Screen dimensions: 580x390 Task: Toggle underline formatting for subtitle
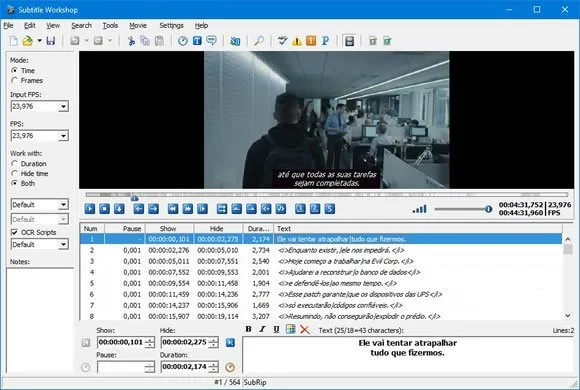(276, 329)
